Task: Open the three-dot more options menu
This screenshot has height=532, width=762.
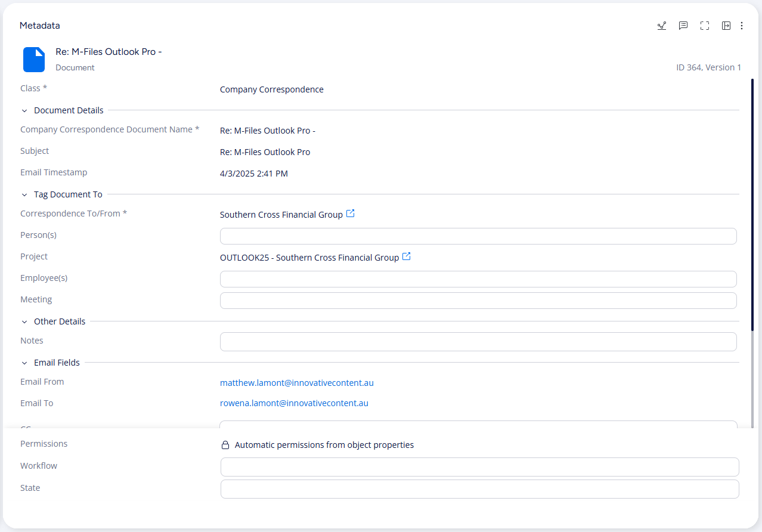Action: (742, 26)
